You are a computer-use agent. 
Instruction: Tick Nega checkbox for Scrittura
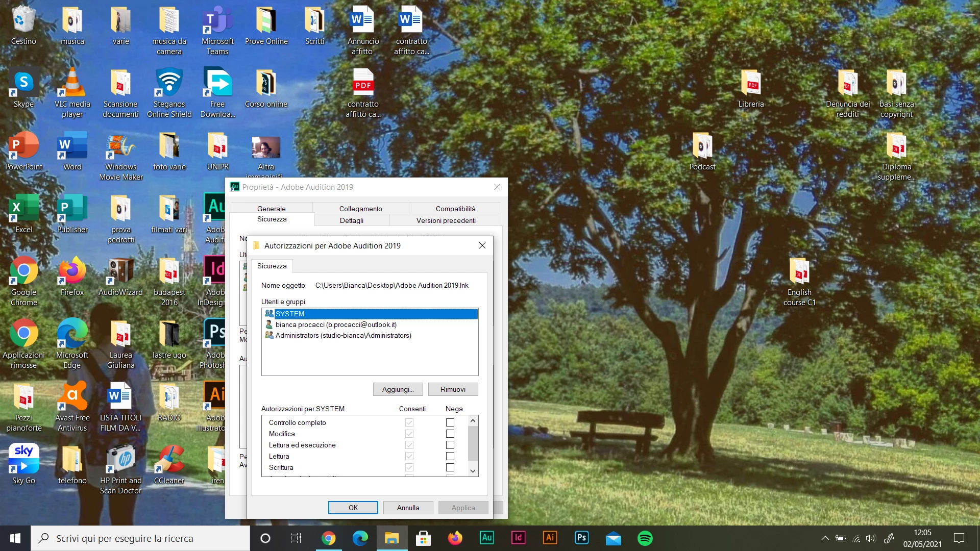[450, 467]
